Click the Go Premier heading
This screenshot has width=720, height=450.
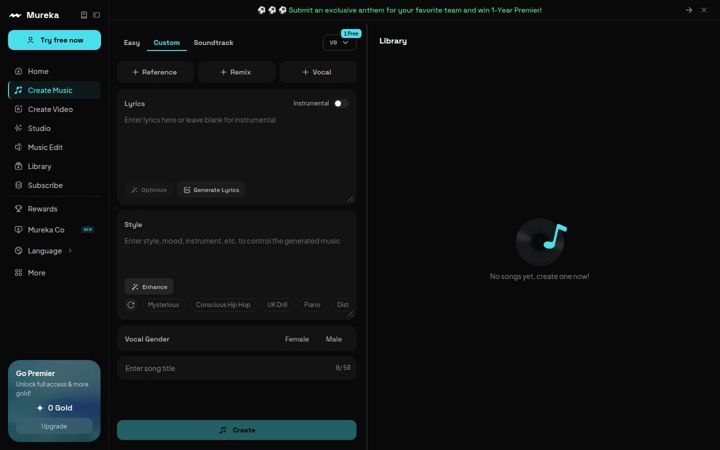[35, 373]
